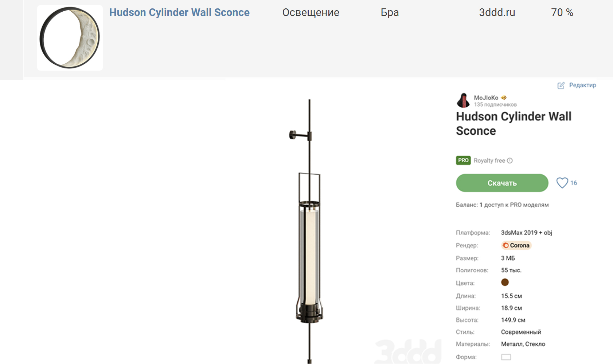The height and width of the screenshot is (364, 613).
Task: Open MoJloKo's avatar picture
Action: [x=463, y=100]
